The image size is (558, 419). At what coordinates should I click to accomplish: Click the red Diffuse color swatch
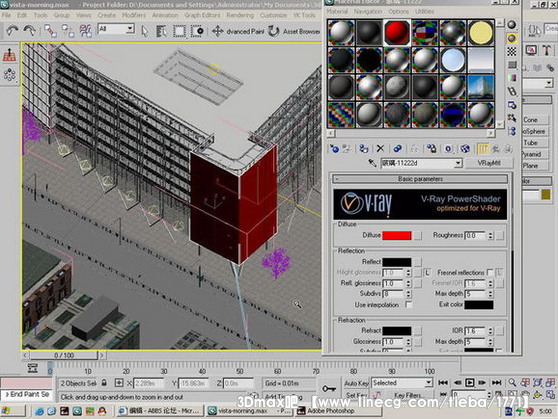tap(396, 235)
